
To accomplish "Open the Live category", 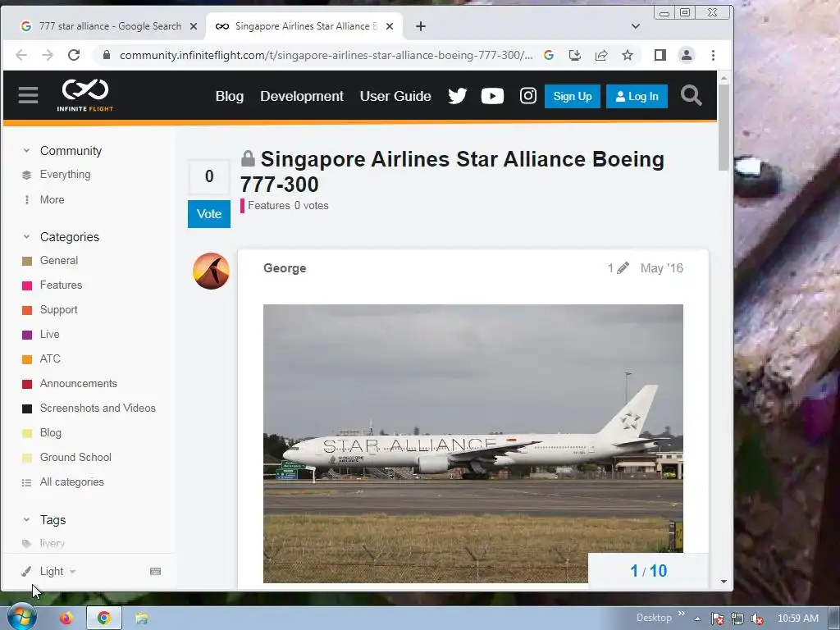I will click(49, 335).
